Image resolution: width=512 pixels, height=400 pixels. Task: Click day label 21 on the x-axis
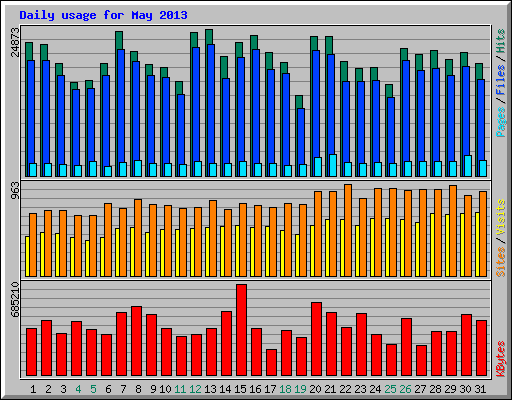tap(330, 389)
